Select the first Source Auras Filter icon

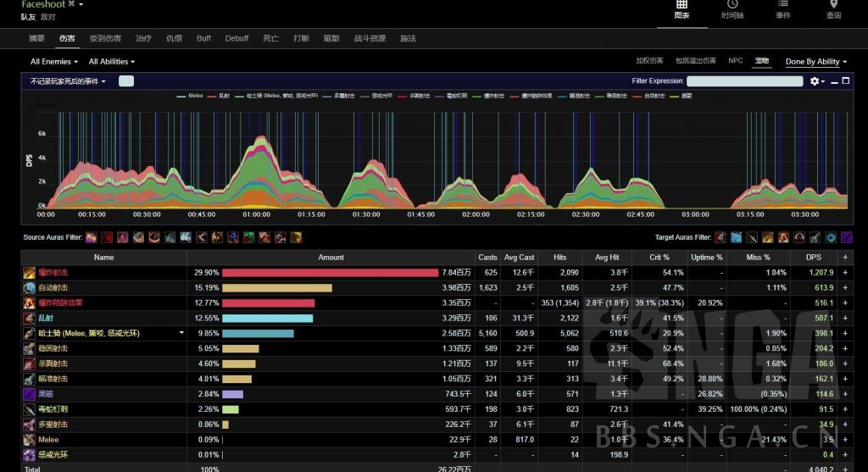[91, 237]
